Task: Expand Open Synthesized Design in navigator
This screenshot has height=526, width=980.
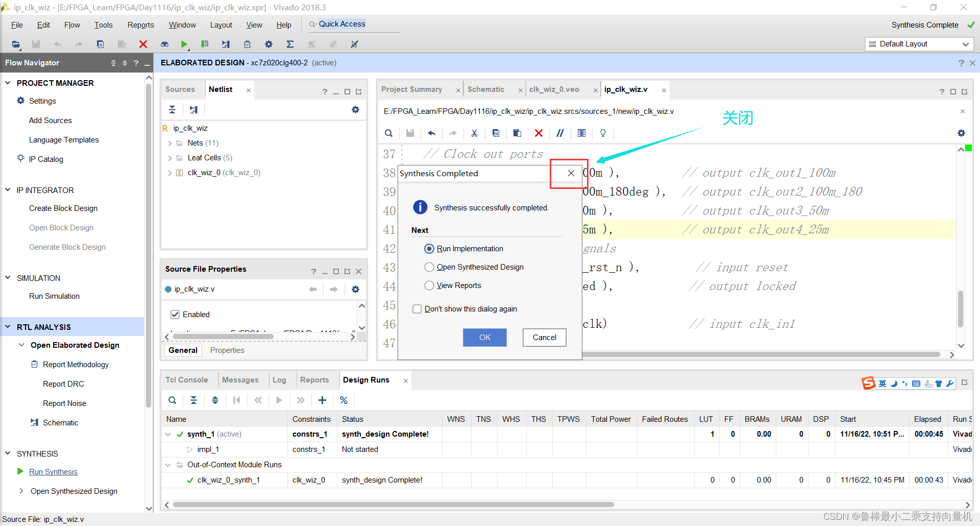Action: 21,491
